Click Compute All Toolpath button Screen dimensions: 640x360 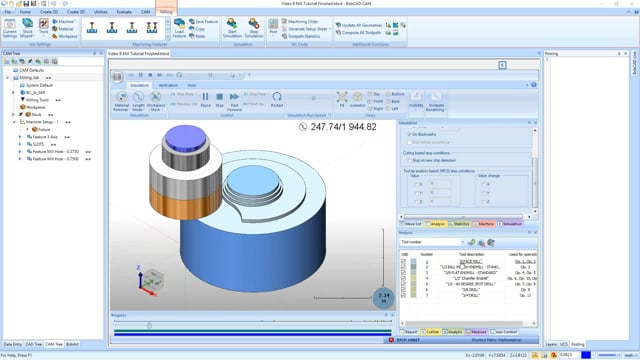358,33
